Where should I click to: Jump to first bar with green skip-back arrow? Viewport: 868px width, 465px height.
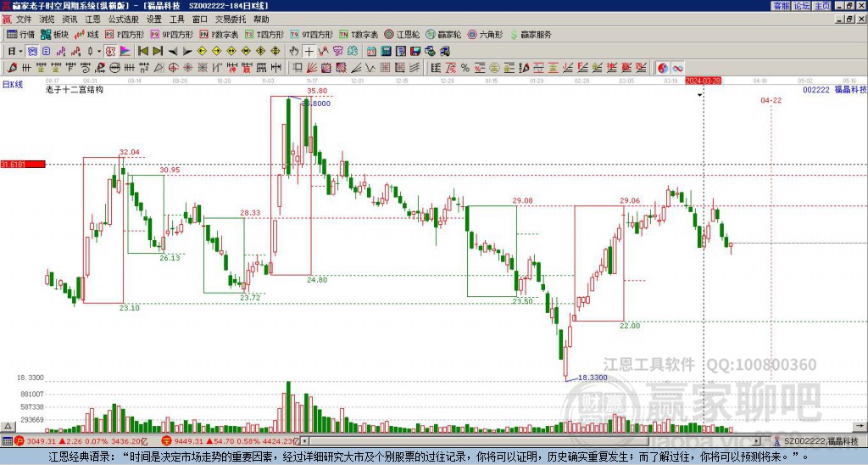click(x=143, y=51)
